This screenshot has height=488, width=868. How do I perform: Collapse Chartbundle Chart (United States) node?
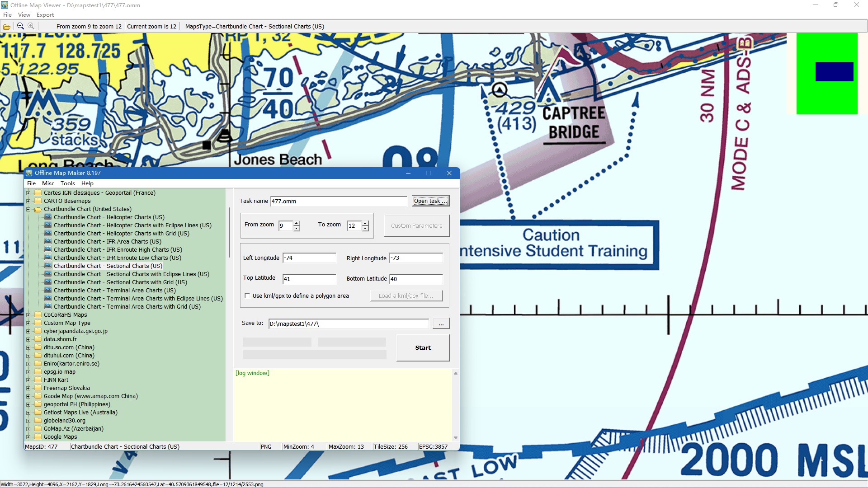(x=28, y=209)
